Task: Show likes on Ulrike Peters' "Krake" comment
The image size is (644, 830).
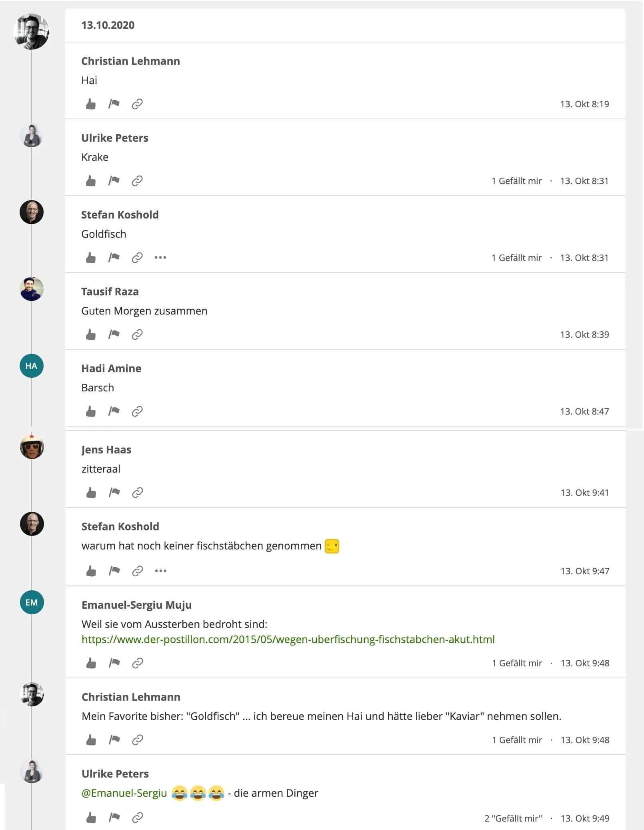Action: pos(516,181)
